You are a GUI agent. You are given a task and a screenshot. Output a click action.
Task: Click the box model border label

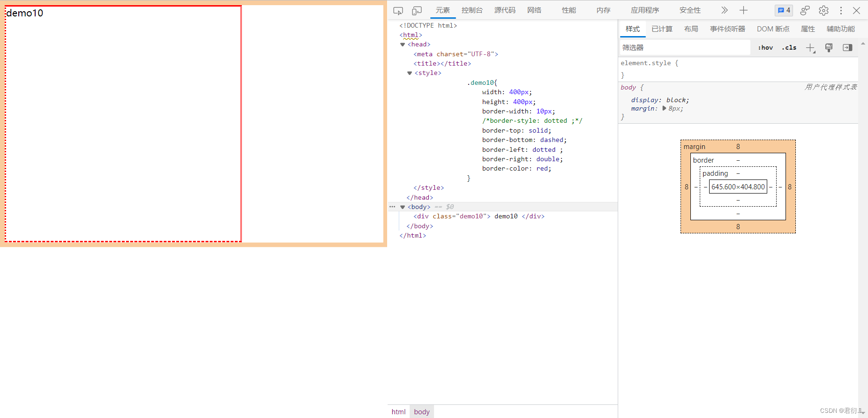coord(703,160)
